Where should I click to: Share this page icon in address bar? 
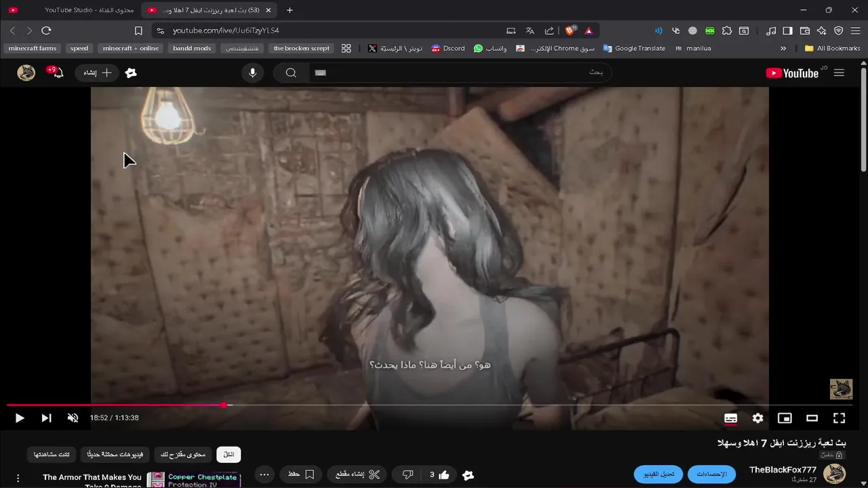click(549, 30)
